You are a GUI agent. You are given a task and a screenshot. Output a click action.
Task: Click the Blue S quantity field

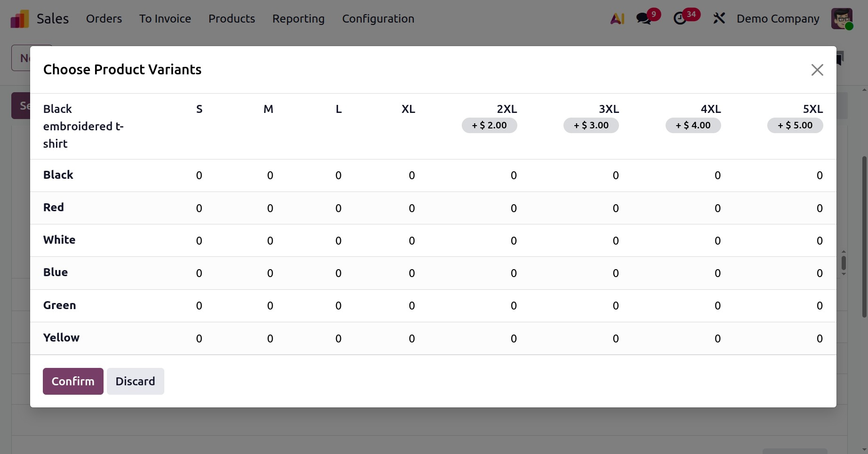(199, 273)
